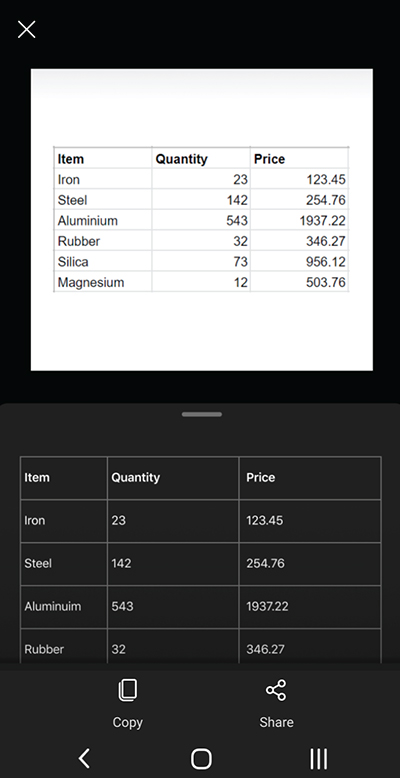Select the extracted Item header cell
The height and width of the screenshot is (778, 400).
pyautogui.click(x=64, y=478)
